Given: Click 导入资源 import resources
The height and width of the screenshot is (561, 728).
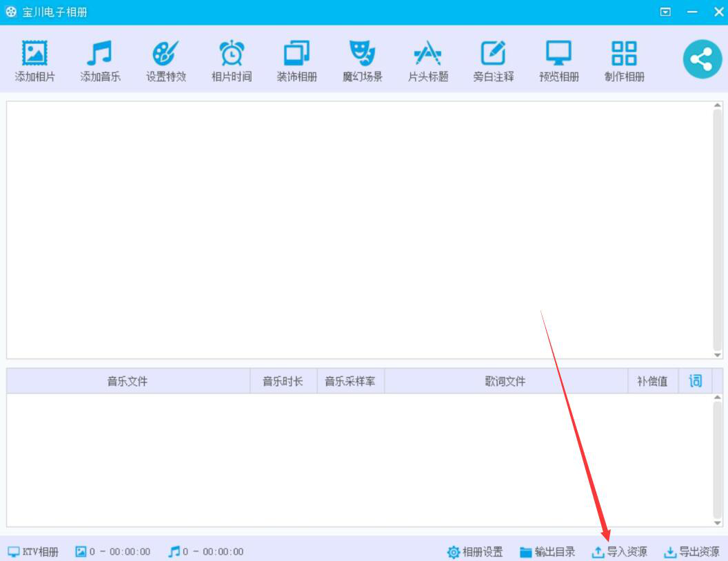Looking at the screenshot, I should 619,551.
